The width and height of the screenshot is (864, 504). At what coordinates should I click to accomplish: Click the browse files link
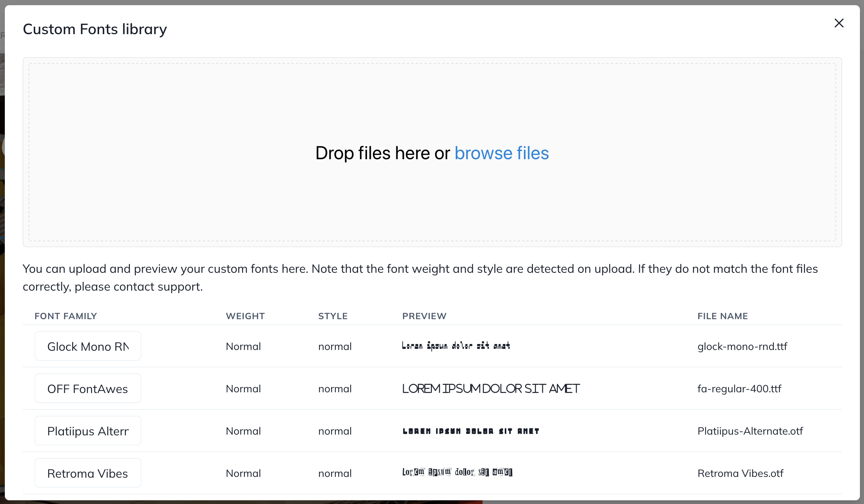click(502, 153)
